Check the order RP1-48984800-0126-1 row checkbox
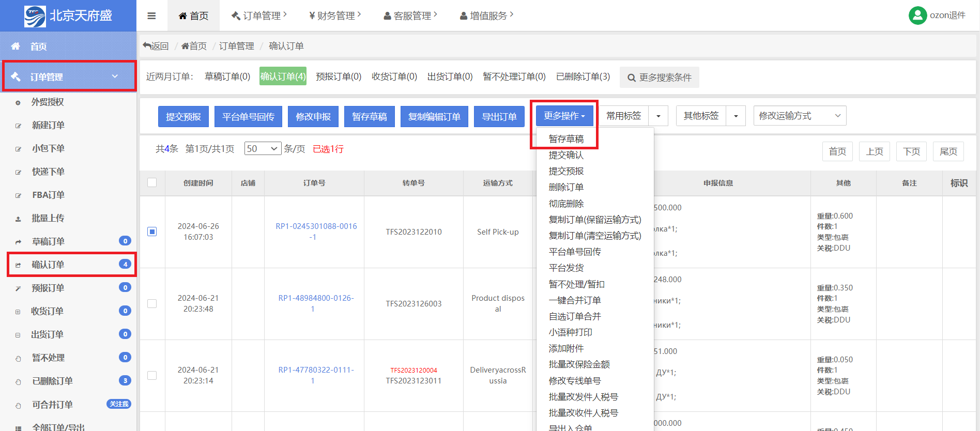 tap(152, 303)
